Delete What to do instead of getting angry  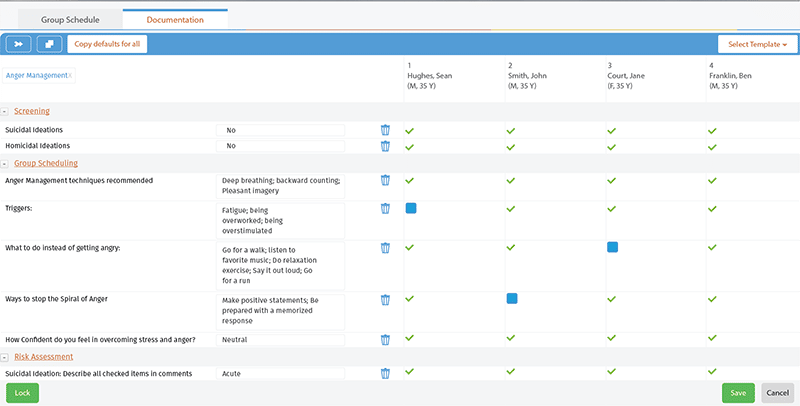385,248
